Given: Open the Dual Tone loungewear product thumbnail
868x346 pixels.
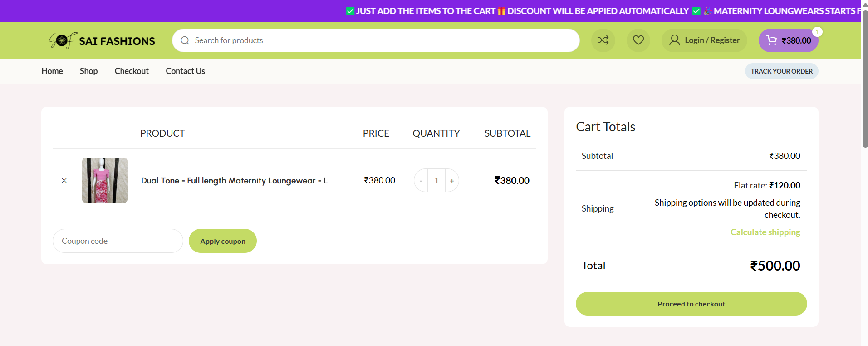Looking at the screenshot, I should tap(105, 180).
